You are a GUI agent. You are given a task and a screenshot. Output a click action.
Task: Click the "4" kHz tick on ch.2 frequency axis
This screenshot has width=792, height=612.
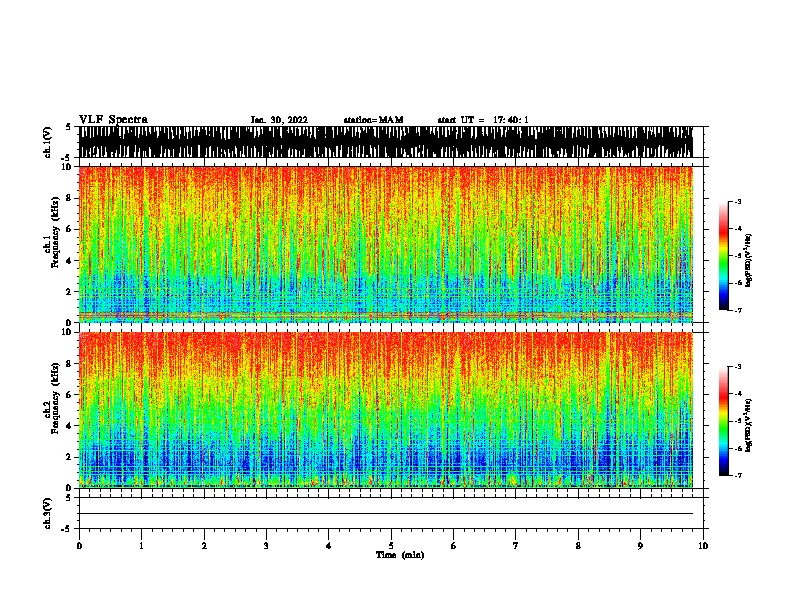click(70, 426)
